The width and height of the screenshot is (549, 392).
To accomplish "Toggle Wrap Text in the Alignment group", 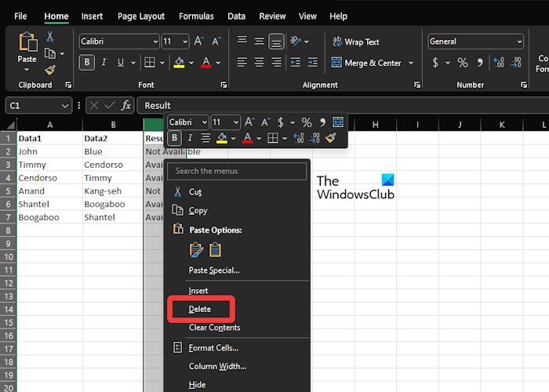I will (x=355, y=42).
